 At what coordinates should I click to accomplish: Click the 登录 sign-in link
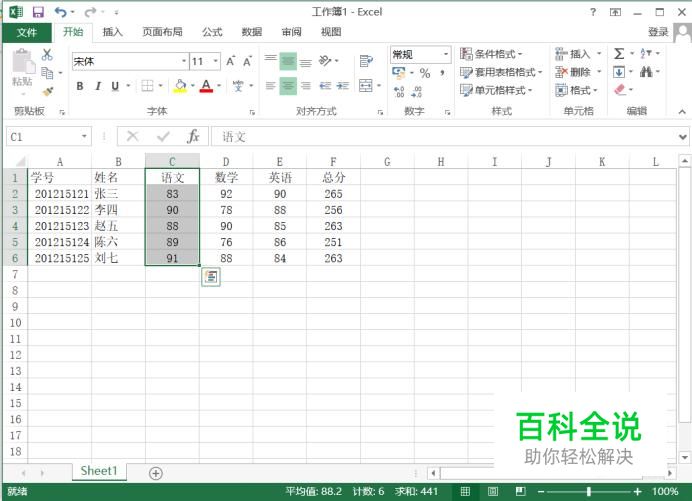[657, 32]
